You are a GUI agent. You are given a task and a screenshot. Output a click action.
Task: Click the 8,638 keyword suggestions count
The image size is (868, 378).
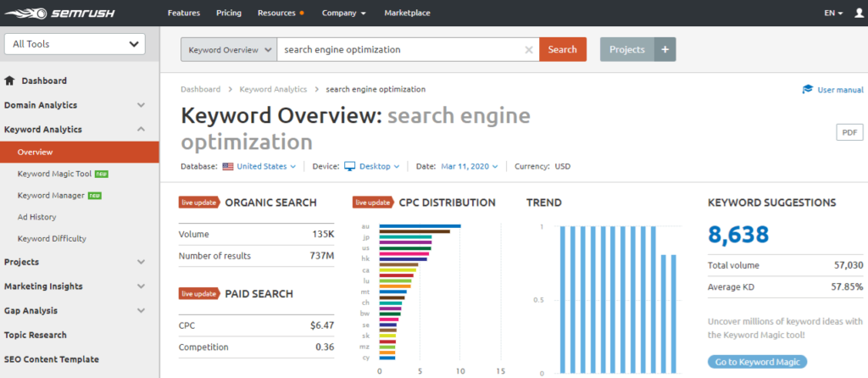click(x=738, y=236)
